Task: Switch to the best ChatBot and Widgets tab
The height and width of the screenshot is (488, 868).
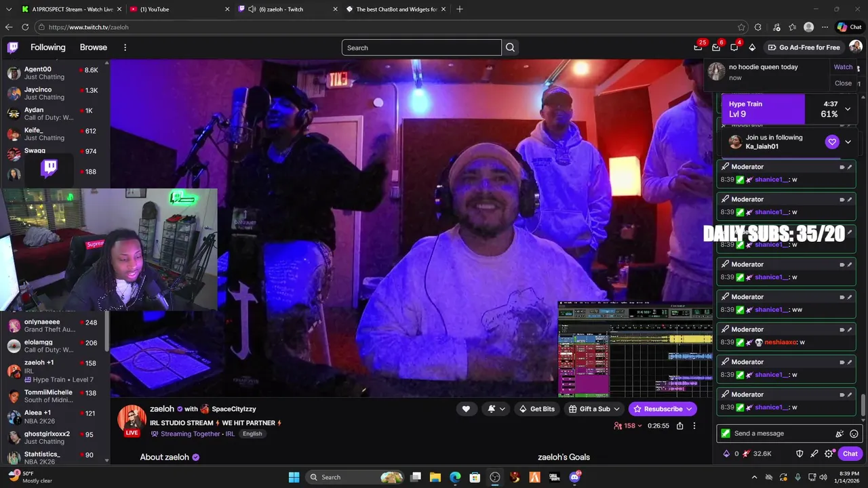Action: click(x=395, y=9)
